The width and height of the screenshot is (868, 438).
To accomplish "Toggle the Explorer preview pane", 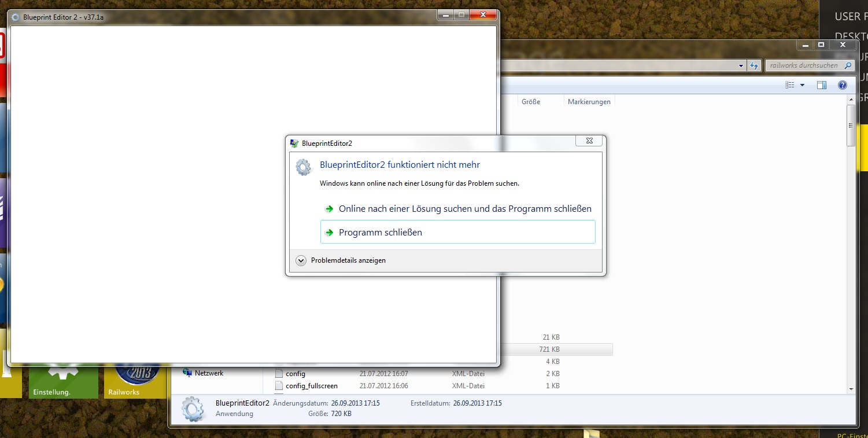I will 822,85.
